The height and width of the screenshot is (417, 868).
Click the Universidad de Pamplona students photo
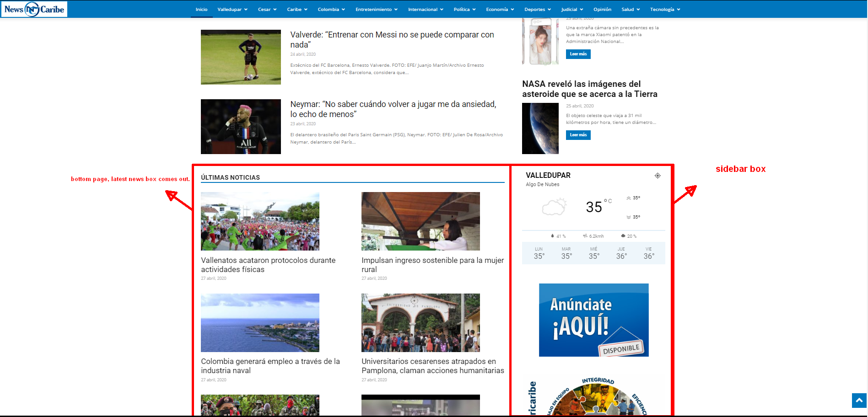pyautogui.click(x=421, y=323)
